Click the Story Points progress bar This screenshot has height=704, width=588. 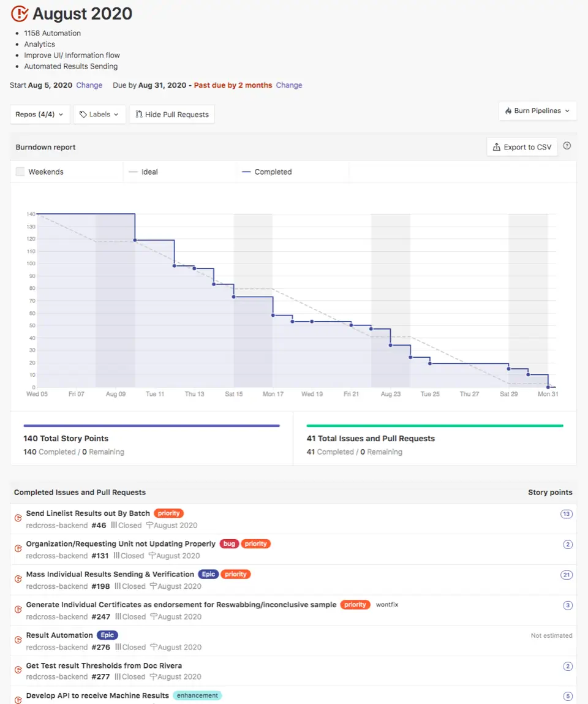point(152,426)
